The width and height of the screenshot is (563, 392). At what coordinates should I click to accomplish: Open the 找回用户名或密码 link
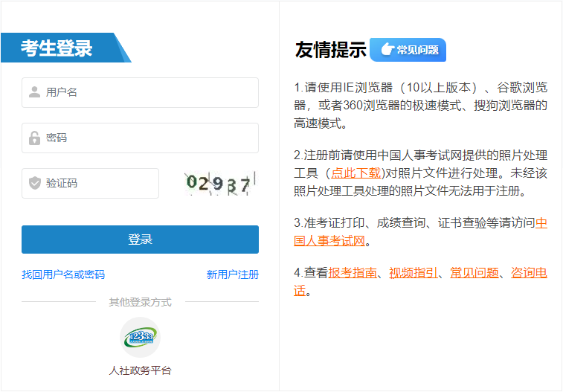pos(63,274)
